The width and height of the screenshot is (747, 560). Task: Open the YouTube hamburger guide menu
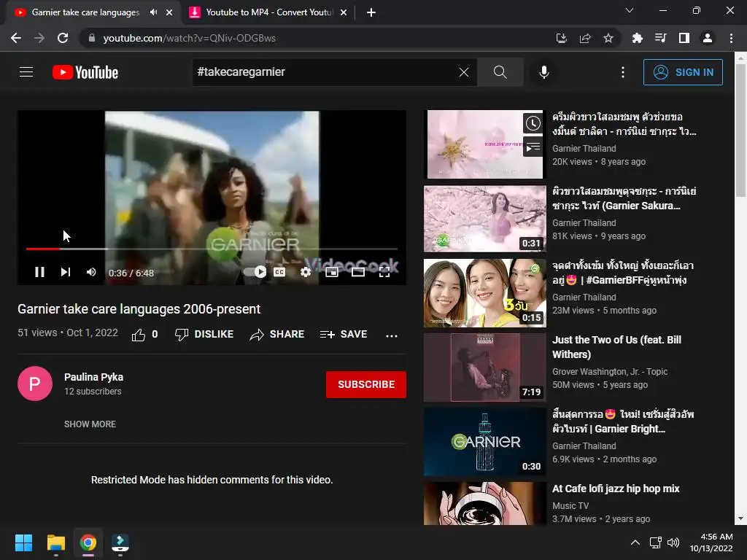(26, 72)
